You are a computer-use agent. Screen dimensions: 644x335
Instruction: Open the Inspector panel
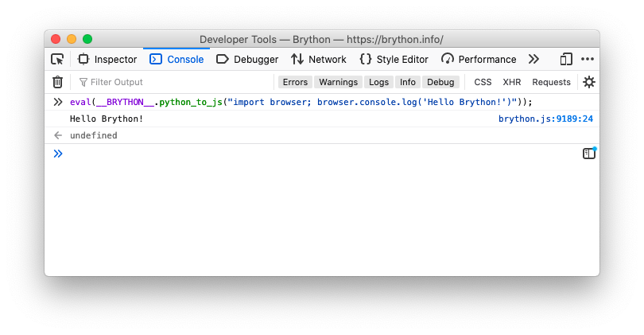pyautogui.click(x=107, y=59)
